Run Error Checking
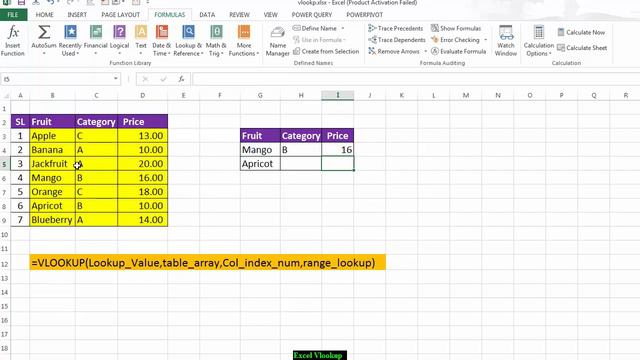Screen dimensions: 640x360 click(x=455, y=40)
